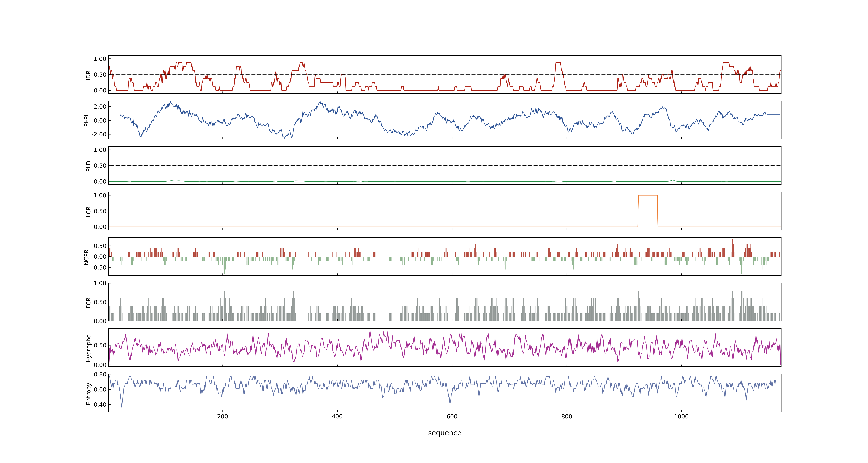Click the 0.50 tick on Hydropho axis
The image size is (868, 463).
tap(100, 345)
